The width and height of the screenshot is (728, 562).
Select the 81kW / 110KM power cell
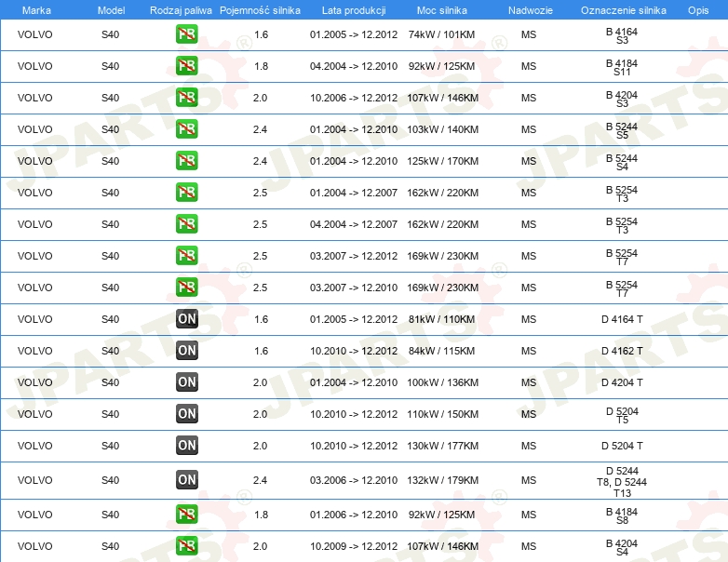[441, 319]
